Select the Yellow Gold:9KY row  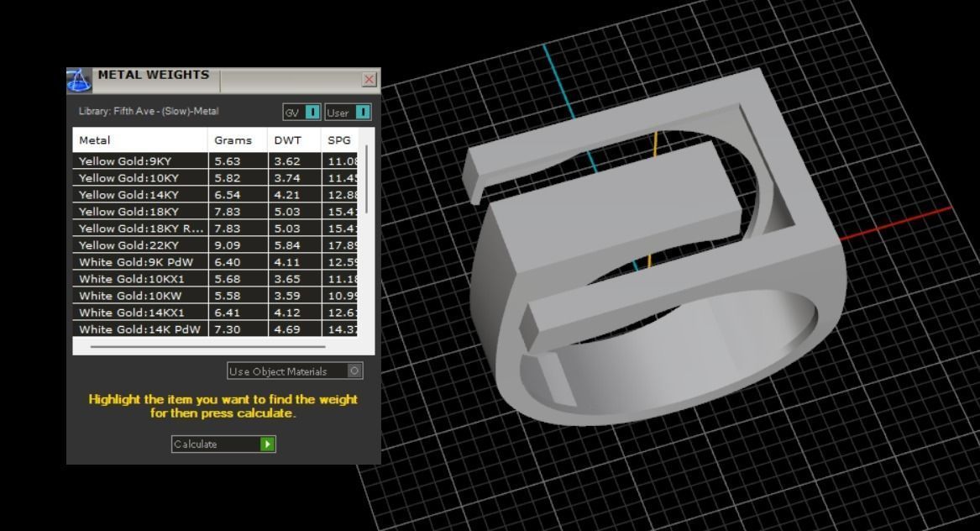coord(215,160)
